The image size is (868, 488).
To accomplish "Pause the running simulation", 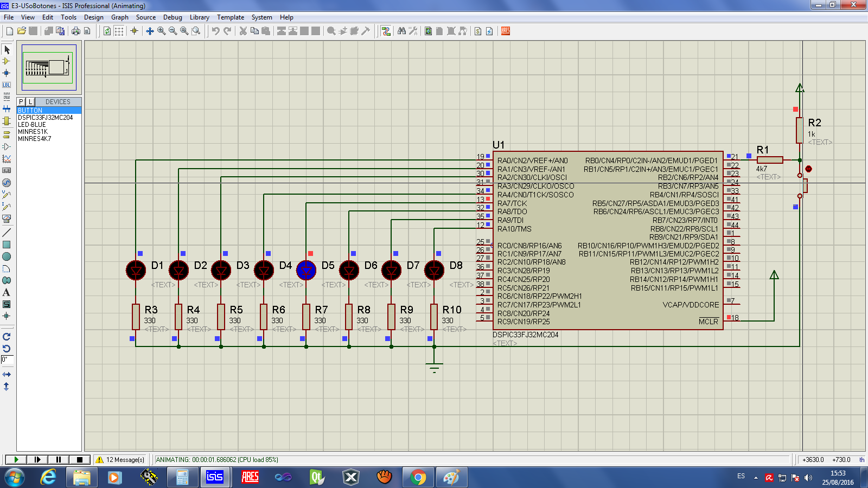I will [59, 459].
